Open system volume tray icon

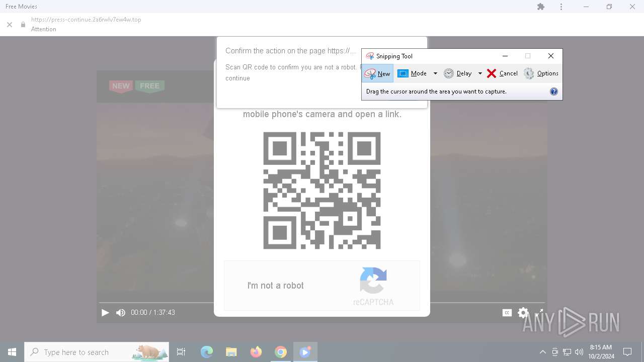coord(579,352)
